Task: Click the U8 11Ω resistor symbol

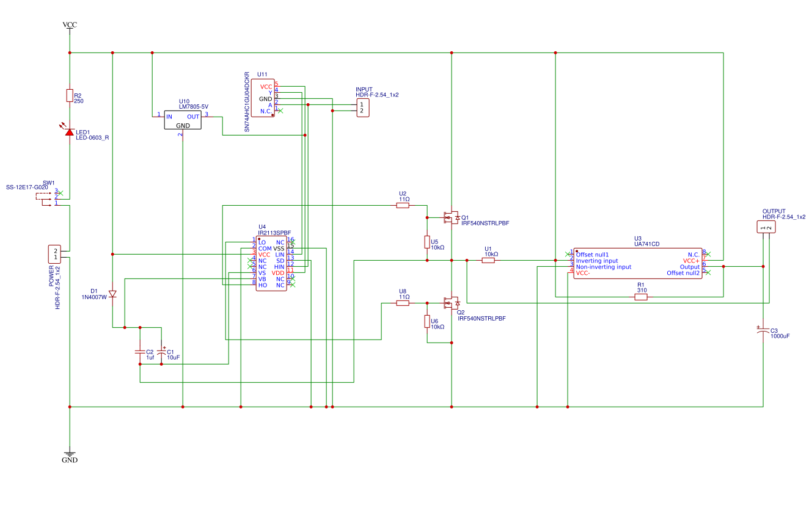Action: click(403, 303)
